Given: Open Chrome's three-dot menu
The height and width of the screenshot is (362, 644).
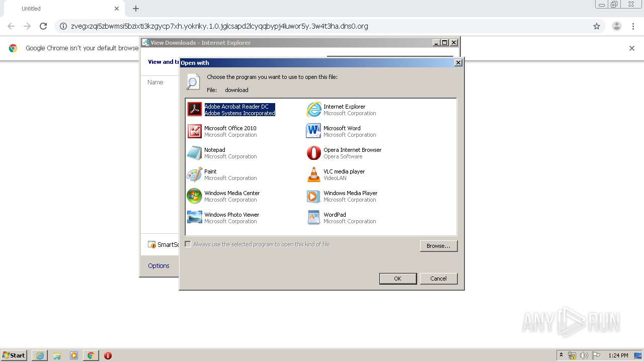Looking at the screenshot, I should tap(633, 26).
